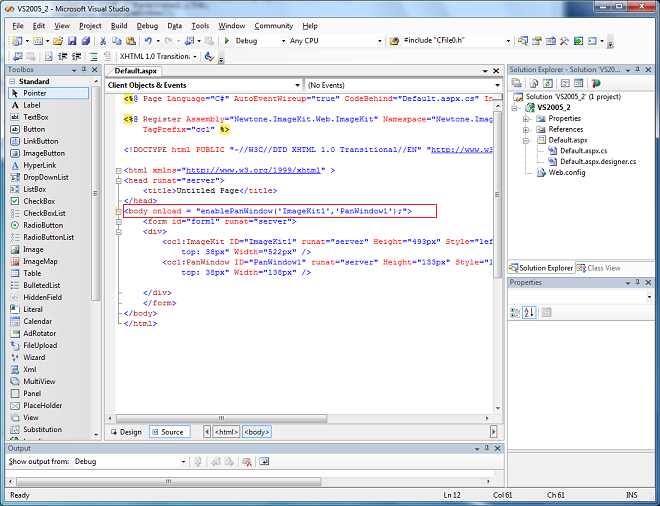
Task: Click the Properties icon in Solution Explorer toolbar
Action: coord(516,83)
